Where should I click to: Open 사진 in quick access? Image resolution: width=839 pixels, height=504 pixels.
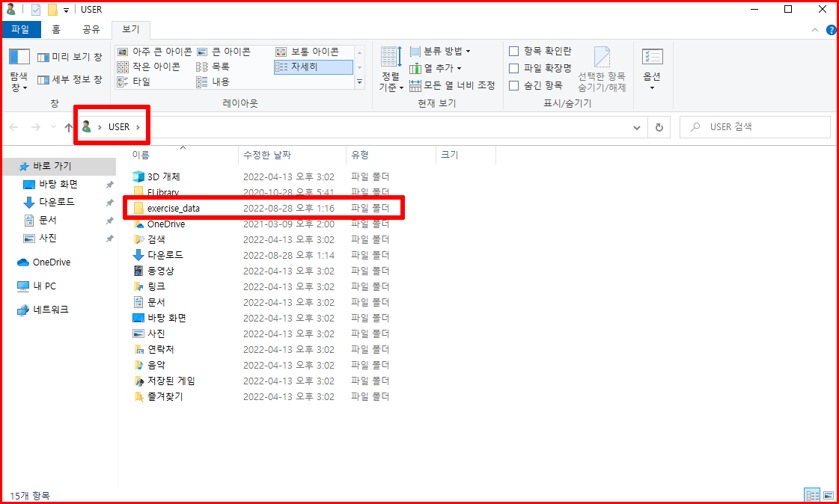[48, 238]
